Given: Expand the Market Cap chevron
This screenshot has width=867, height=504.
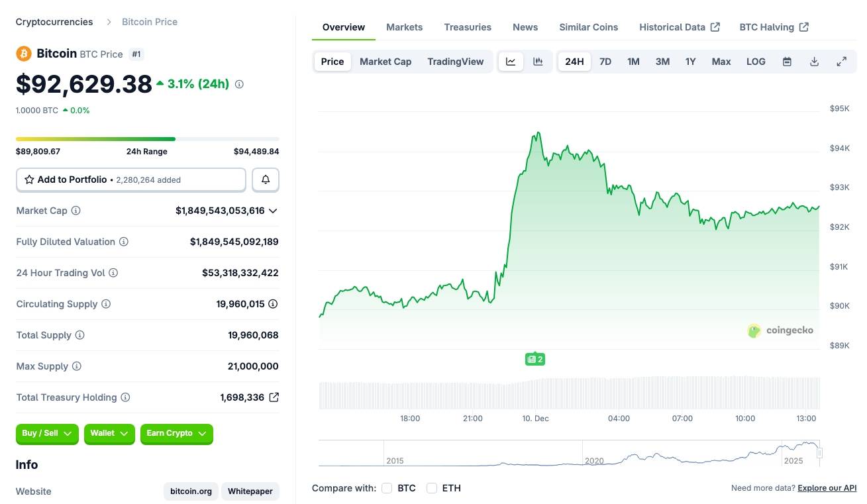Looking at the screenshot, I should [273, 211].
